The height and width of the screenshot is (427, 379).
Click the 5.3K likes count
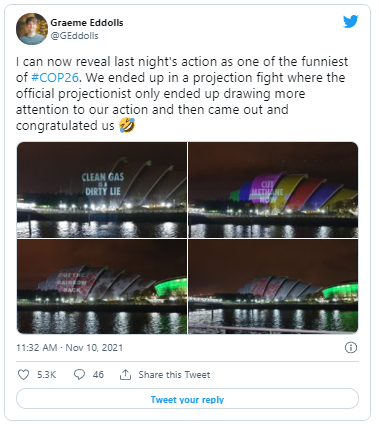pyautogui.click(x=46, y=375)
